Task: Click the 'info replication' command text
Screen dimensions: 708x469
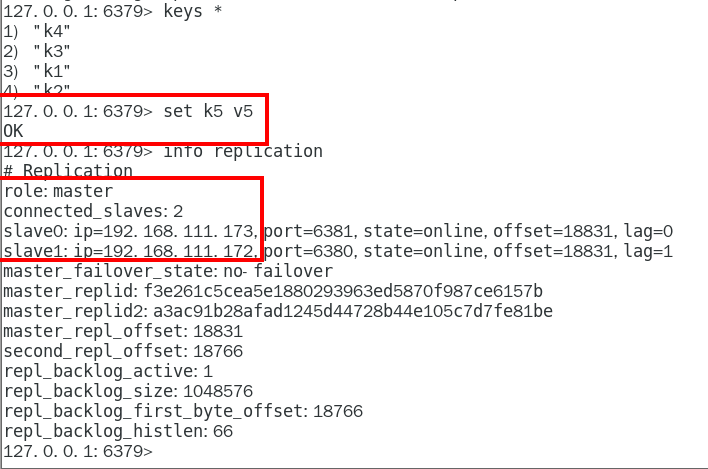Action: 243,151
